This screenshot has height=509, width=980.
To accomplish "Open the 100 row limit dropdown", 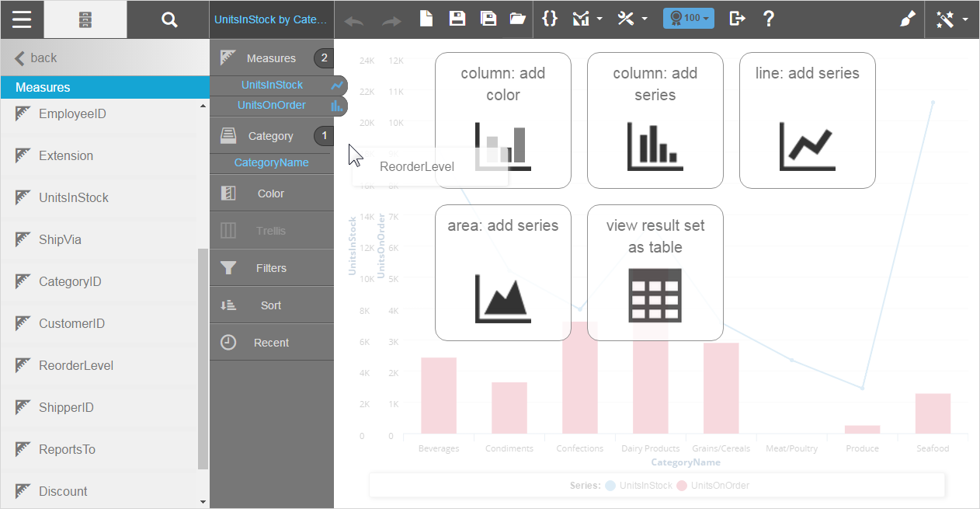I will coord(688,19).
